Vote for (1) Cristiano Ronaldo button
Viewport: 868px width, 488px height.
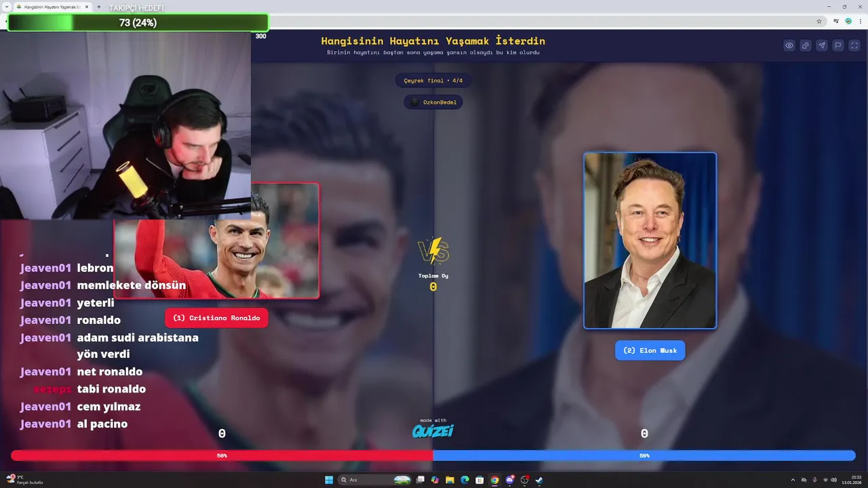(216, 318)
